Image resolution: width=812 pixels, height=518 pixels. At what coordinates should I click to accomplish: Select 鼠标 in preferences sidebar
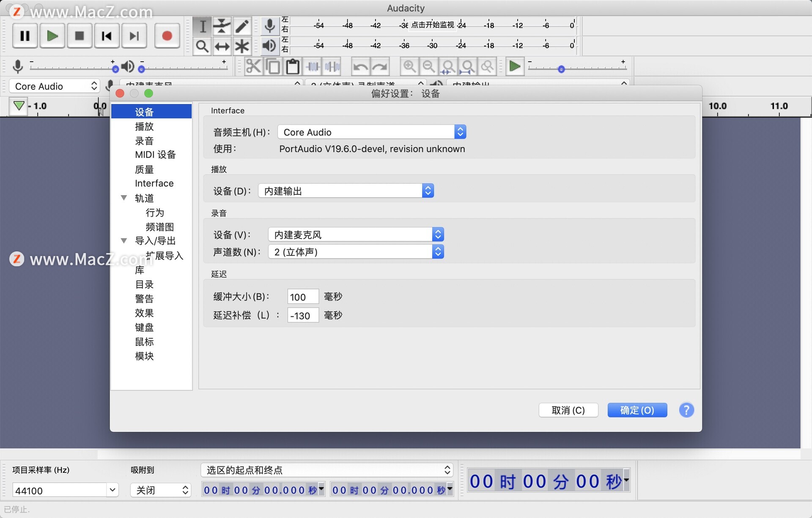pyautogui.click(x=144, y=342)
